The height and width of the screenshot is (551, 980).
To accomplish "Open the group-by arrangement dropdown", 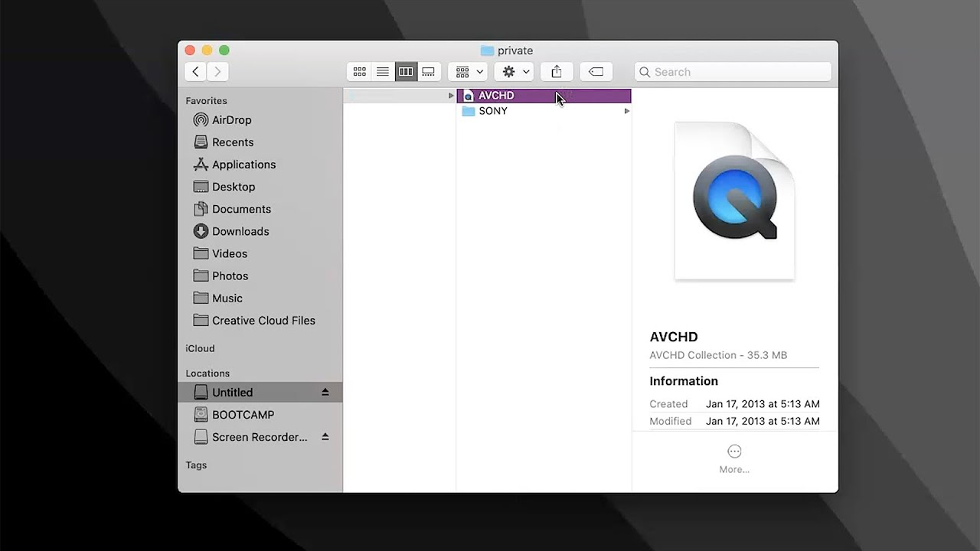I will (x=469, y=71).
